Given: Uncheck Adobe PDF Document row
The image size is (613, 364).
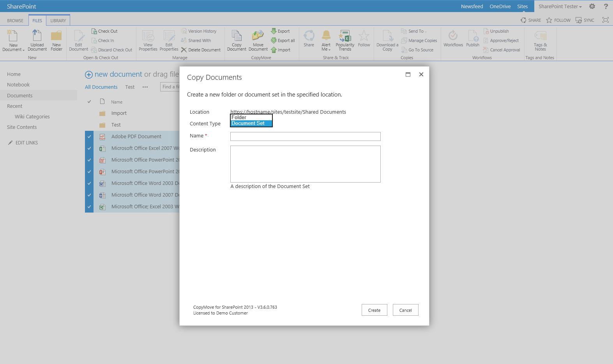Looking at the screenshot, I should pos(89,137).
